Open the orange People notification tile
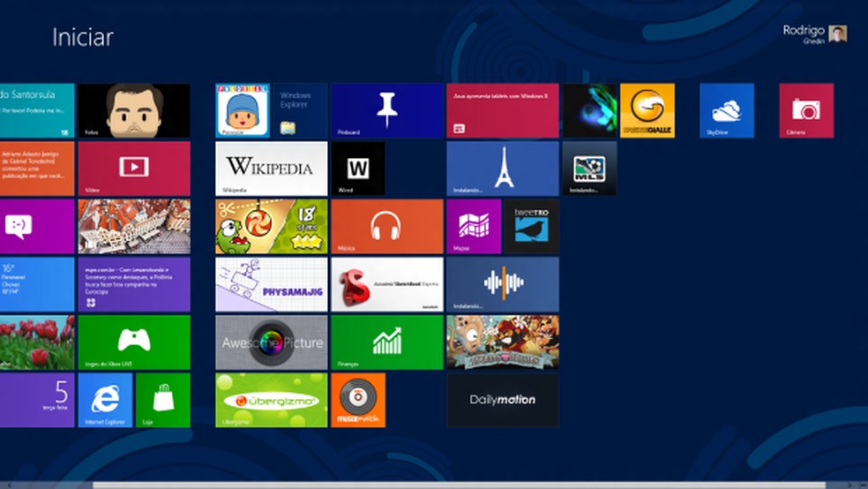The image size is (868, 489). (x=37, y=169)
